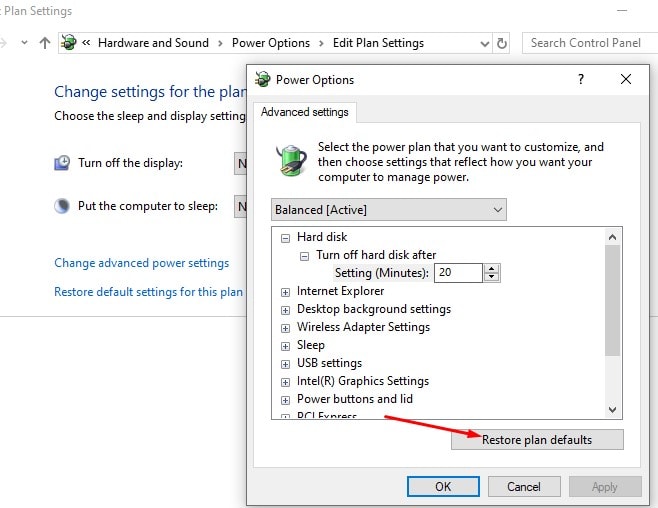The image size is (658, 508).
Task: Click the Apply button
Action: [605, 487]
